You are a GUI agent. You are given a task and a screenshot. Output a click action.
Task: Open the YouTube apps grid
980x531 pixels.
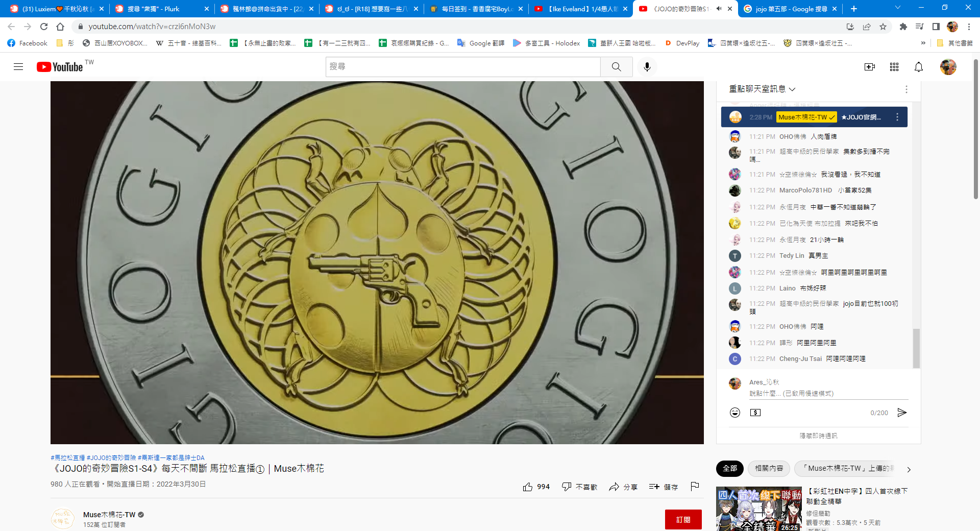coord(894,67)
